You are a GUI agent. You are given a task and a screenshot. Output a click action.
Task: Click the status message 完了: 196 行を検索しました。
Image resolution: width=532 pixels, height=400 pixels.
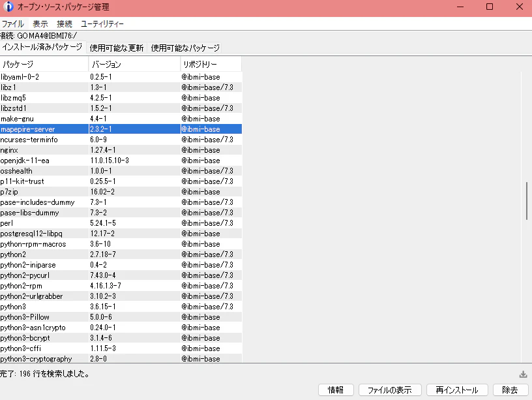[x=45, y=374]
